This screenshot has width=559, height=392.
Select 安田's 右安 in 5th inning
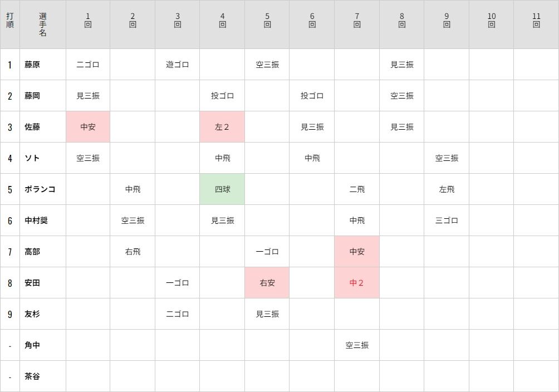click(267, 283)
